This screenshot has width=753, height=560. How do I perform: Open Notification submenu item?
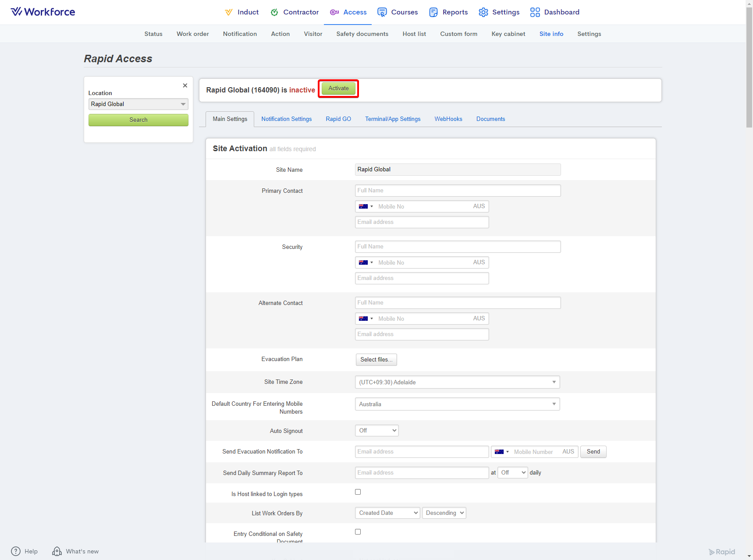point(240,34)
